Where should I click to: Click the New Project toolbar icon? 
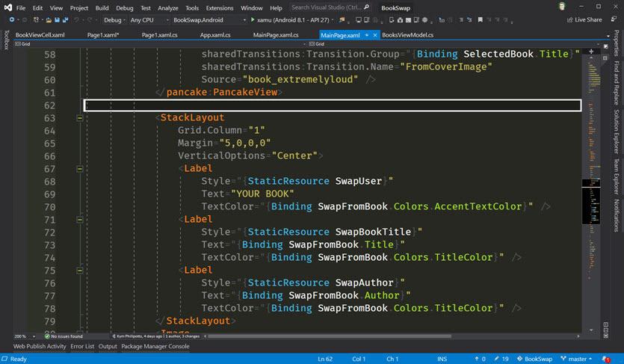(36, 19)
